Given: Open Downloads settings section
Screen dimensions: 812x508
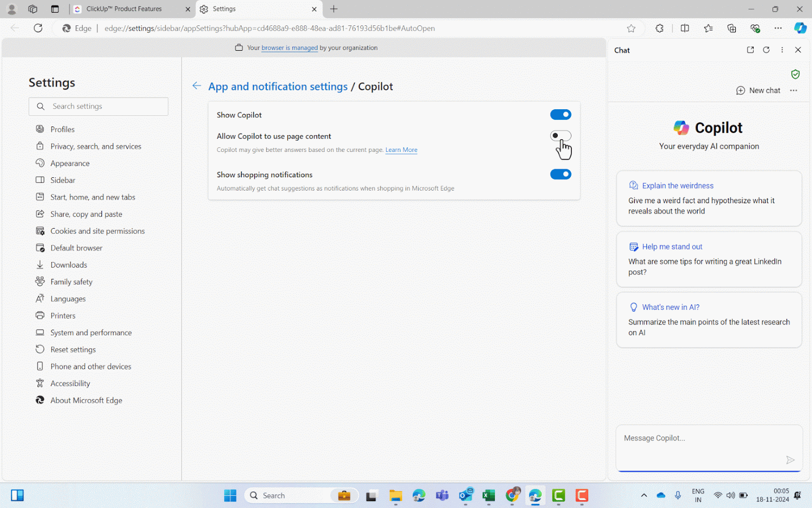Looking at the screenshot, I should point(69,265).
